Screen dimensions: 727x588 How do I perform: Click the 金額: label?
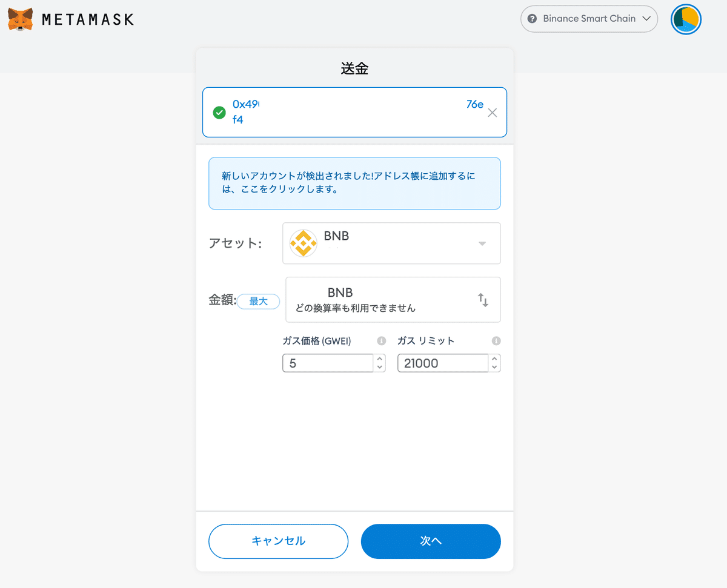(222, 300)
